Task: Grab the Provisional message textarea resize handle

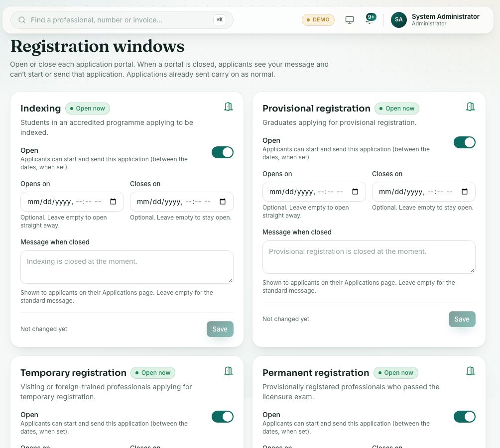Action: (x=472, y=270)
